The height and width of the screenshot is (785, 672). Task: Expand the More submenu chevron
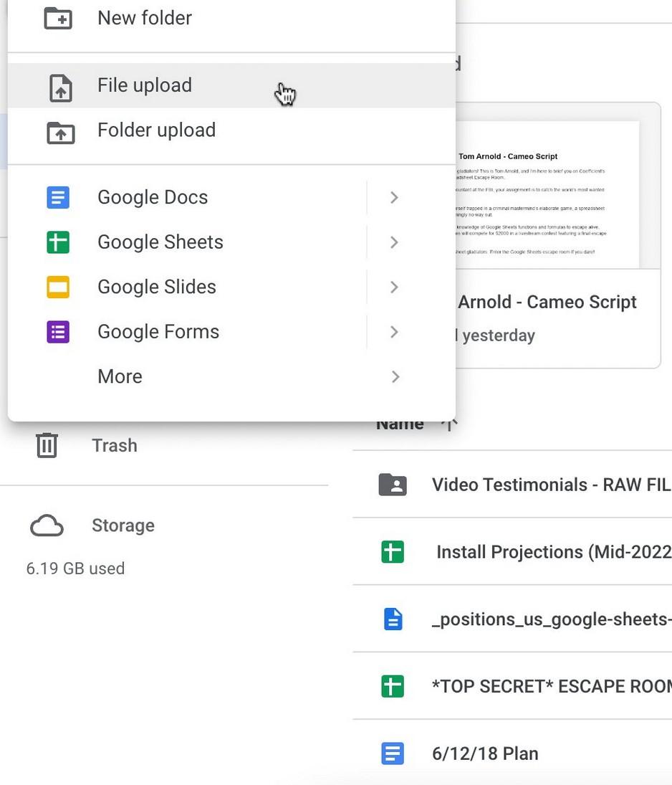point(393,375)
